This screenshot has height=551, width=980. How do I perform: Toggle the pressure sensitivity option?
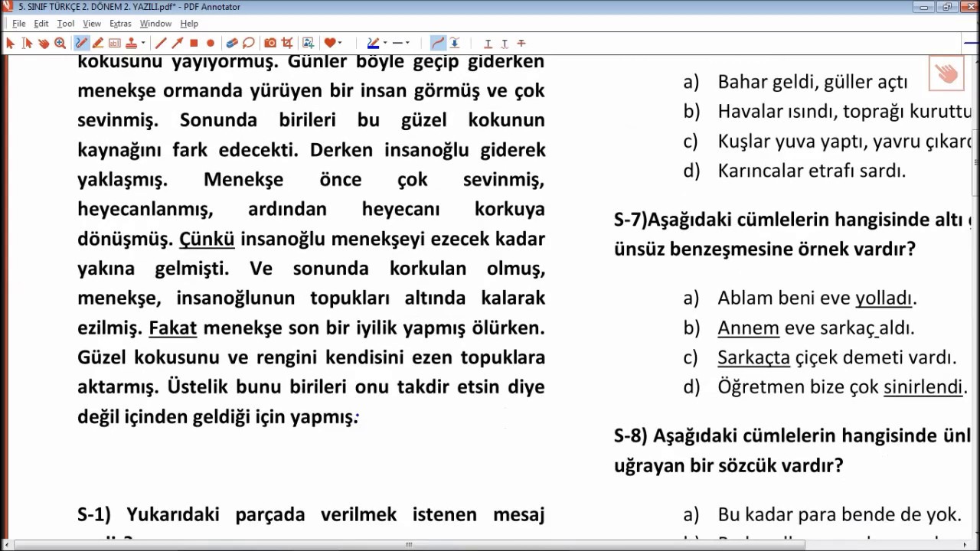454,44
